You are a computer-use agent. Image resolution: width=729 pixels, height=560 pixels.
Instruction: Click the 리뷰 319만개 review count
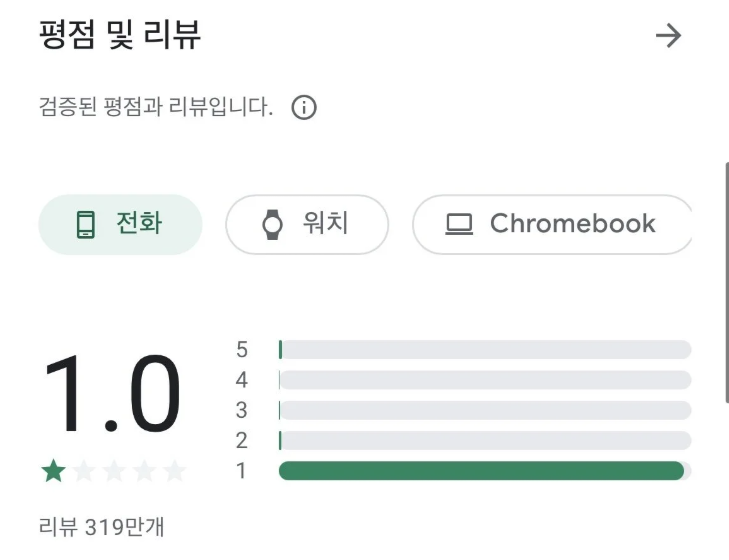[x=93, y=527]
